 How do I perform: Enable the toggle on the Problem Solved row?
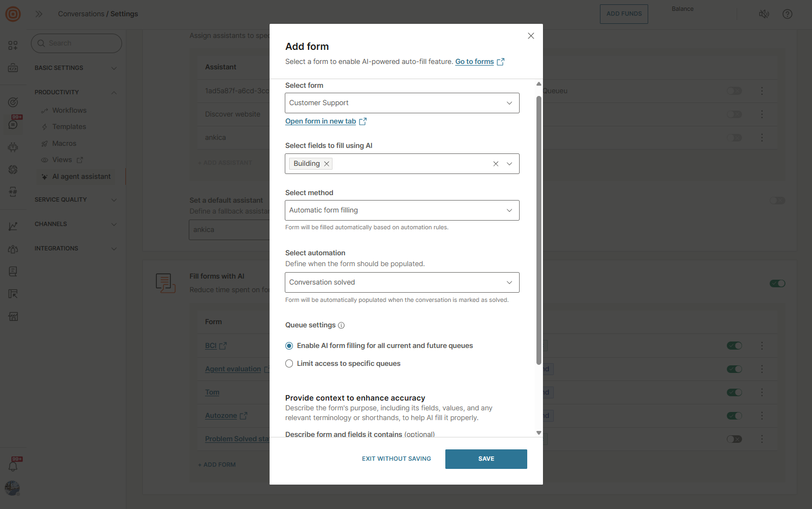[734, 439]
